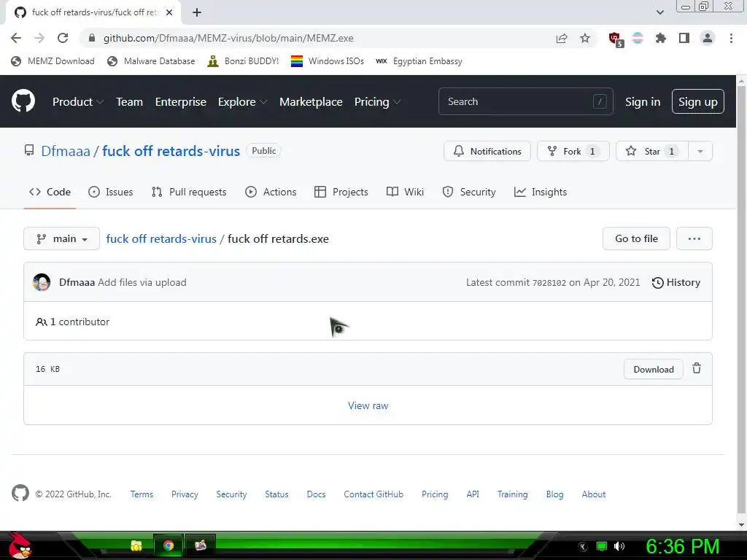Image resolution: width=747 pixels, height=560 pixels.
Task: Open the uBlock Origin extension icon
Action: 616,39
